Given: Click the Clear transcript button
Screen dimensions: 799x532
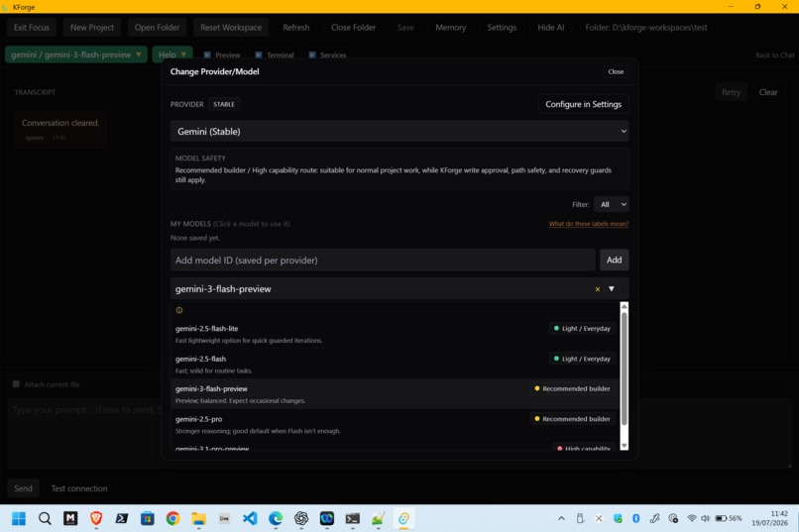Looking at the screenshot, I should pyautogui.click(x=768, y=92).
